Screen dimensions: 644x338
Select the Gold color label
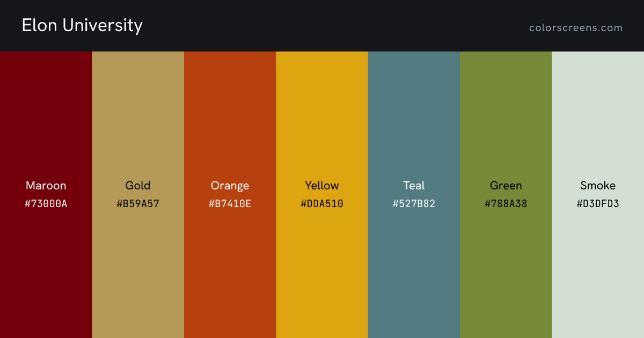tap(138, 186)
